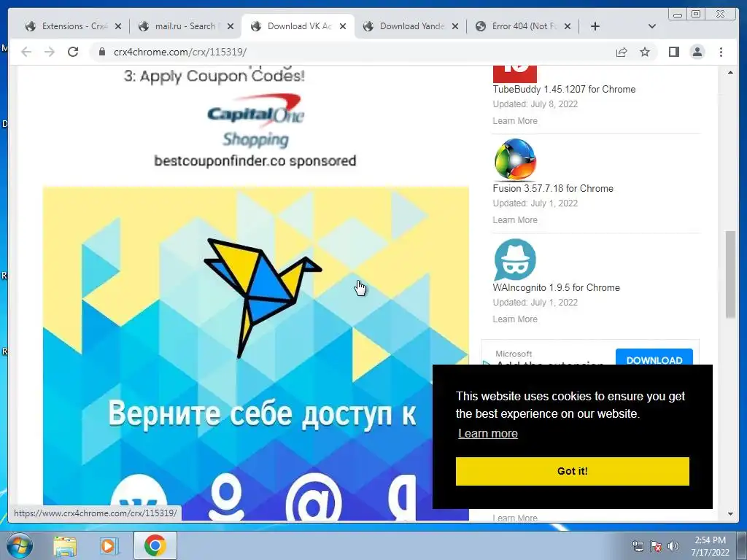
Task: Click Learn more in cookie notice
Action: tap(488, 433)
